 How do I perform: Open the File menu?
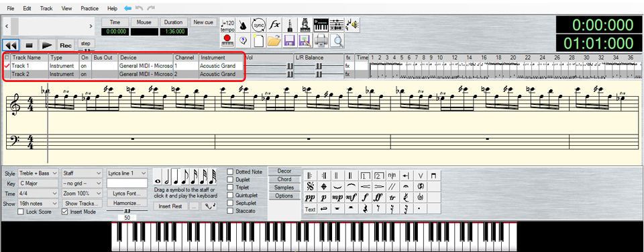pyautogui.click(x=10, y=8)
